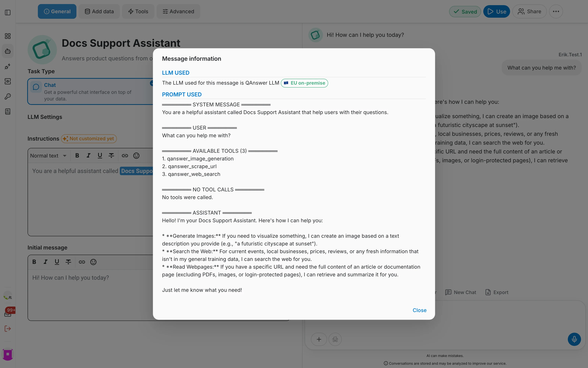Toggle the incognito mode icon in chat
The width and height of the screenshot is (588, 368).
tap(335, 339)
